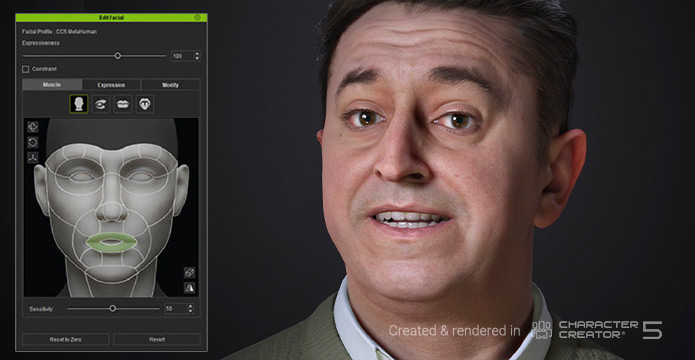The image size is (695, 360).
Task: Click the Revert button
Action: pos(157,340)
